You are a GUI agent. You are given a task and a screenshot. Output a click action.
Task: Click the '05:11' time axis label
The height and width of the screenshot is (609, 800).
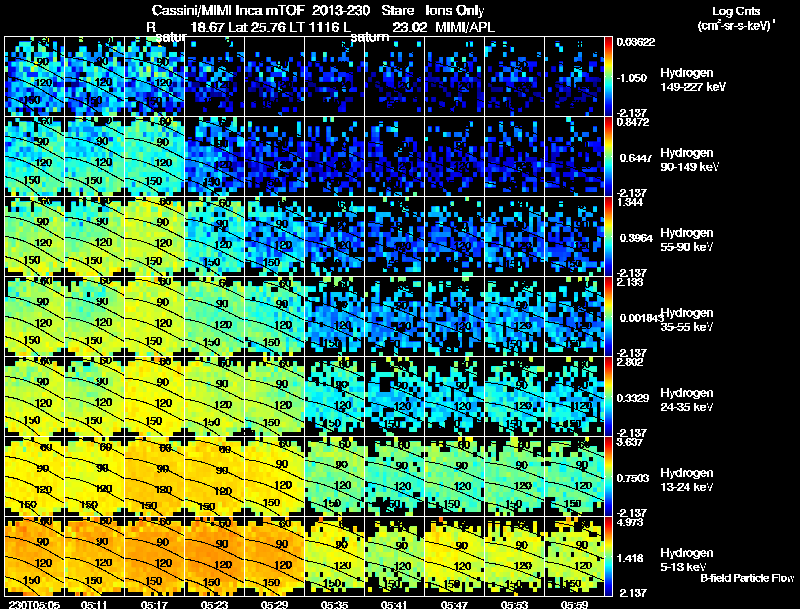click(x=93, y=604)
